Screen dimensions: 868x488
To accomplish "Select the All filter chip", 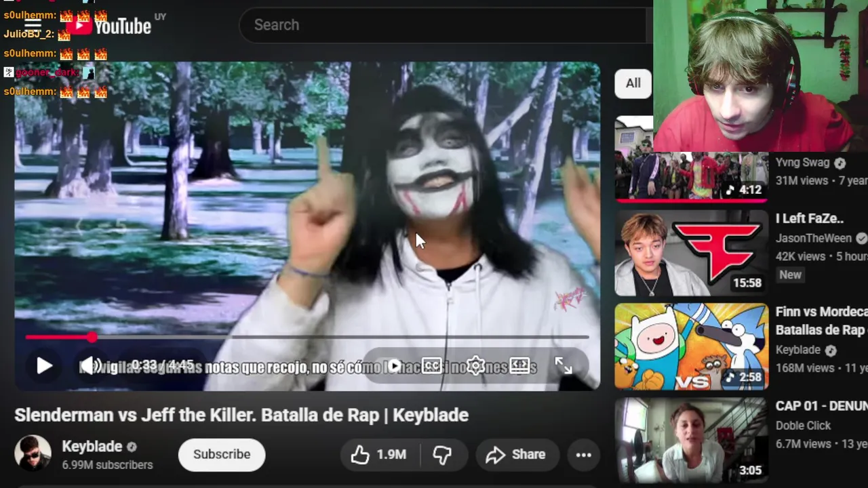I will 633,83.
